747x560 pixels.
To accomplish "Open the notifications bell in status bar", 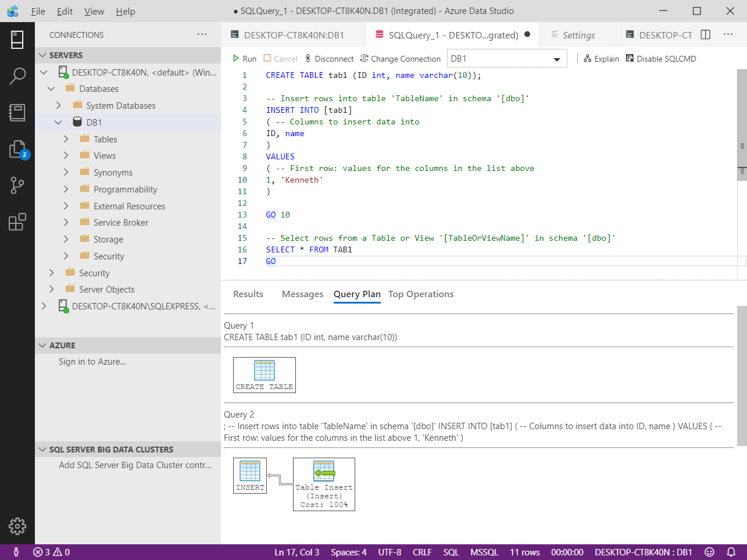I will (x=731, y=552).
